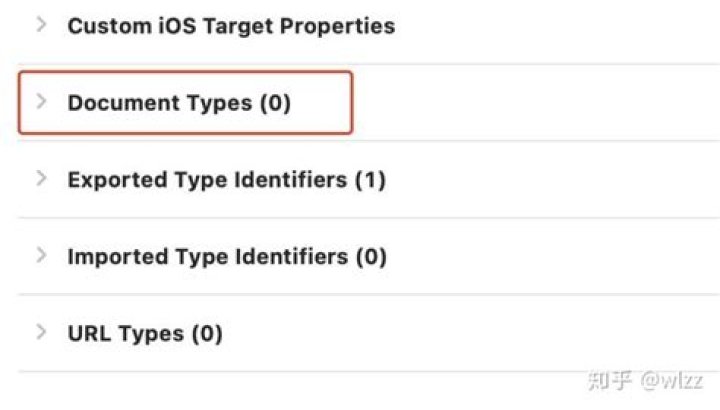Viewport: 720px width, 410px height.
Task: Select the URL Types section heading
Action: tap(125, 334)
